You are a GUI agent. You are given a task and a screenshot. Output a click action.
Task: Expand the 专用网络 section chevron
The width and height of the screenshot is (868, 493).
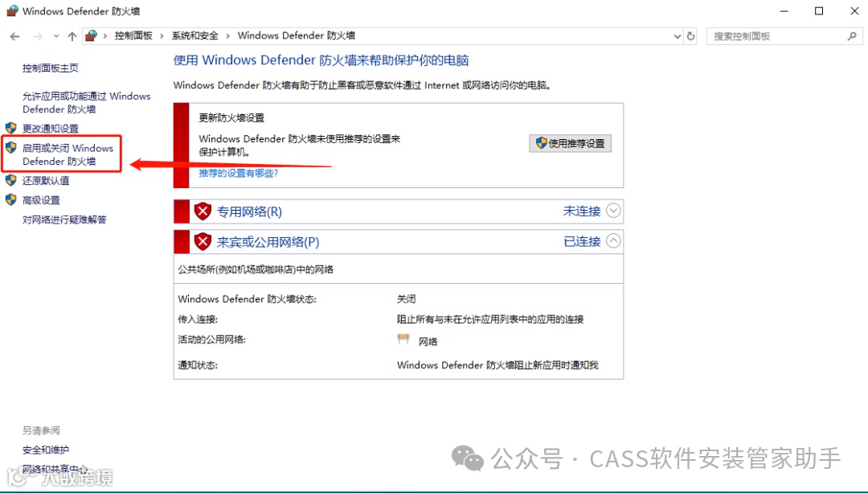tap(613, 211)
